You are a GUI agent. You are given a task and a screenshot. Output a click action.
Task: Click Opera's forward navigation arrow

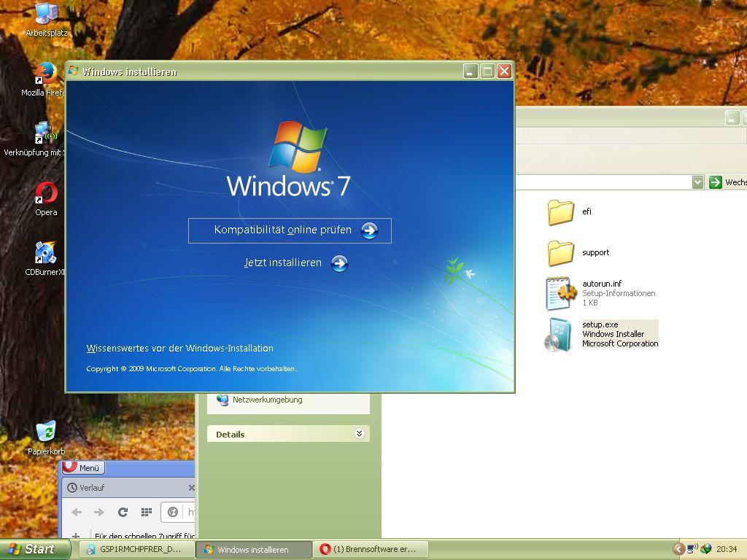(99, 512)
